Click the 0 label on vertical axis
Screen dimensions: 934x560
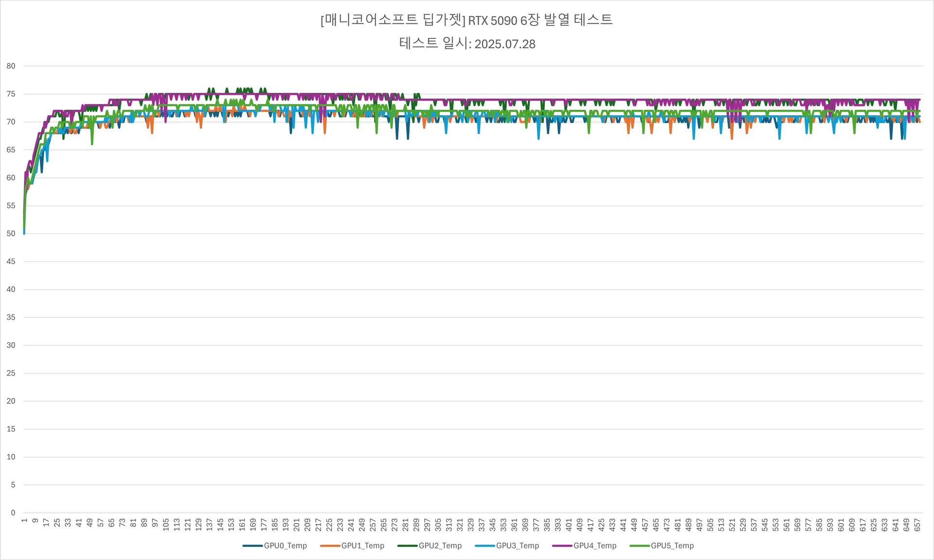[x=13, y=513]
